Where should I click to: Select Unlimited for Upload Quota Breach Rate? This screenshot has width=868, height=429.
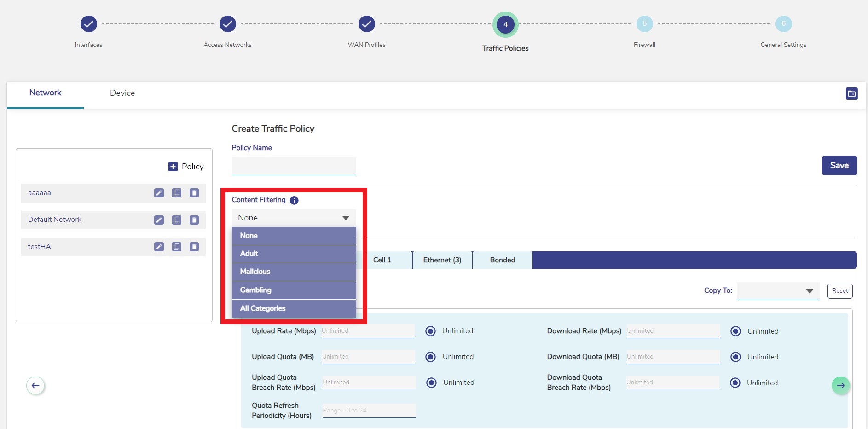431,383
